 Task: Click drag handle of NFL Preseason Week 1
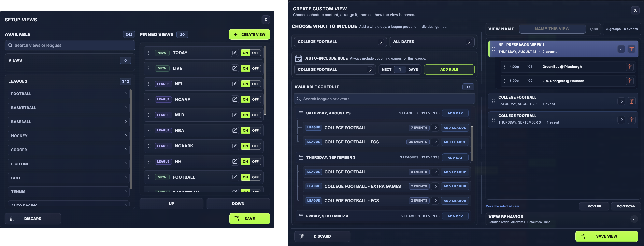pyautogui.click(x=493, y=49)
